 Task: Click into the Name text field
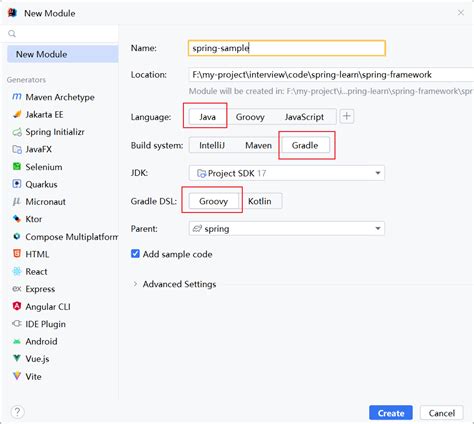tap(287, 48)
